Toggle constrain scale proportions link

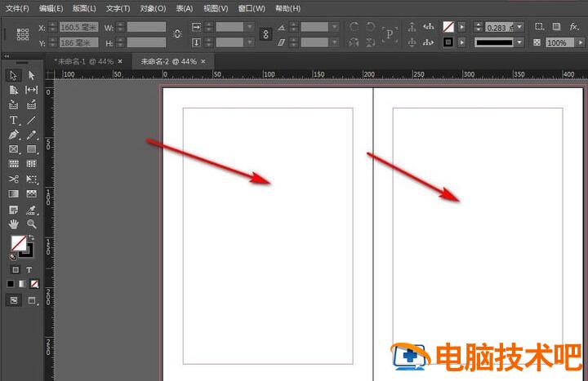tap(265, 34)
